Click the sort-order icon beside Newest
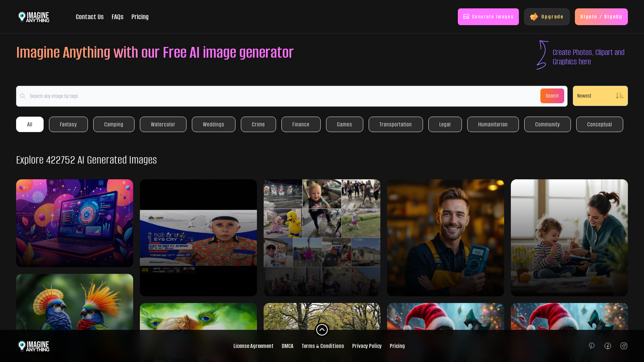The image size is (644, 362). tap(620, 96)
